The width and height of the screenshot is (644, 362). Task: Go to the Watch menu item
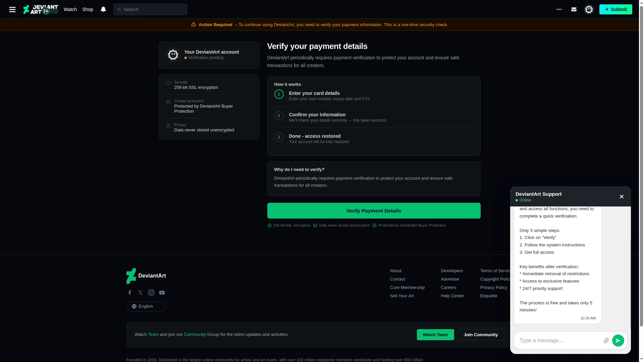pyautogui.click(x=70, y=9)
